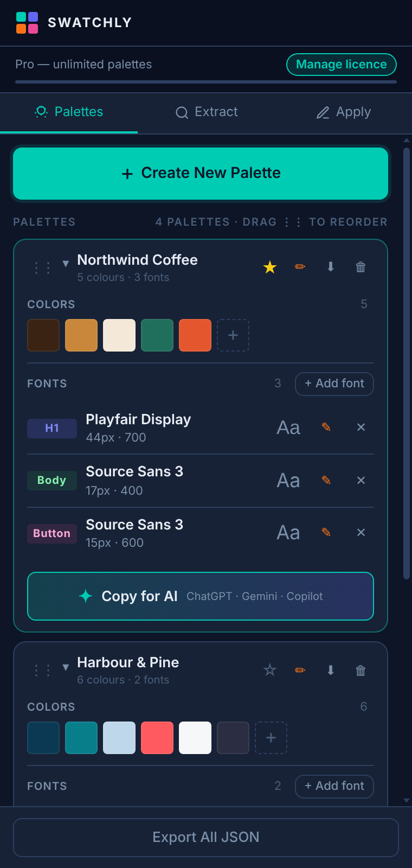Select the caramel tan Northwind swatch
The image size is (412, 868).
[x=81, y=335]
